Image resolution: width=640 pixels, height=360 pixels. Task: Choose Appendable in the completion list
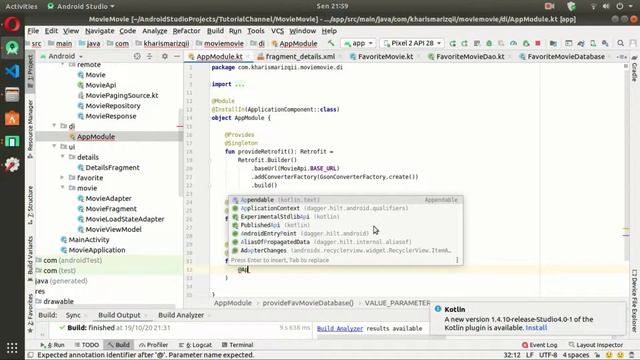click(345, 200)
